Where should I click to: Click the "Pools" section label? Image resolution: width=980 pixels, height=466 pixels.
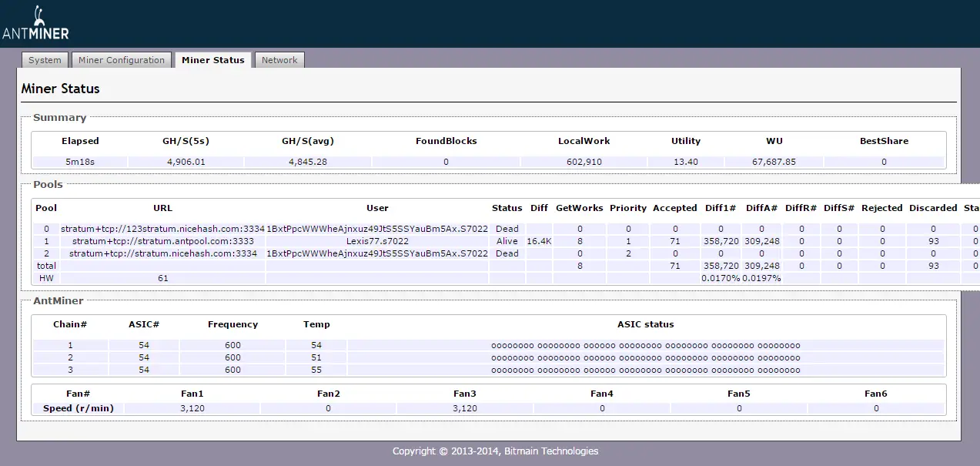point(48,185)
